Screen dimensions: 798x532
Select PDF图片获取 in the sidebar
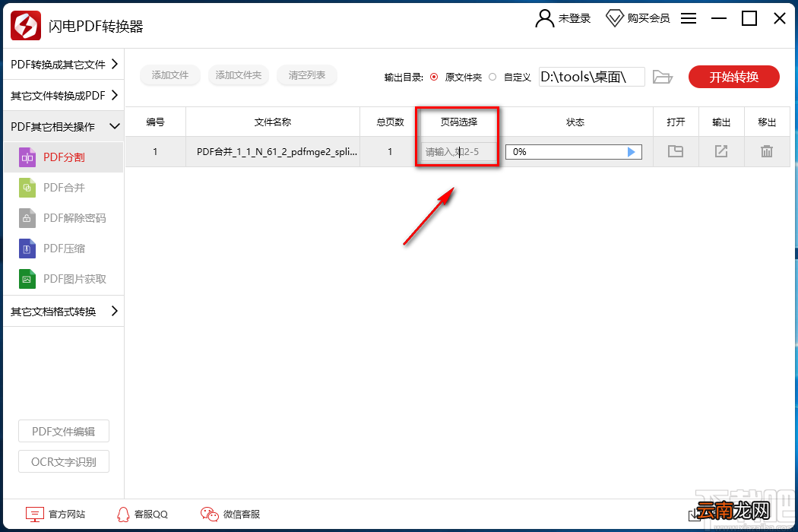pos(64,279)
